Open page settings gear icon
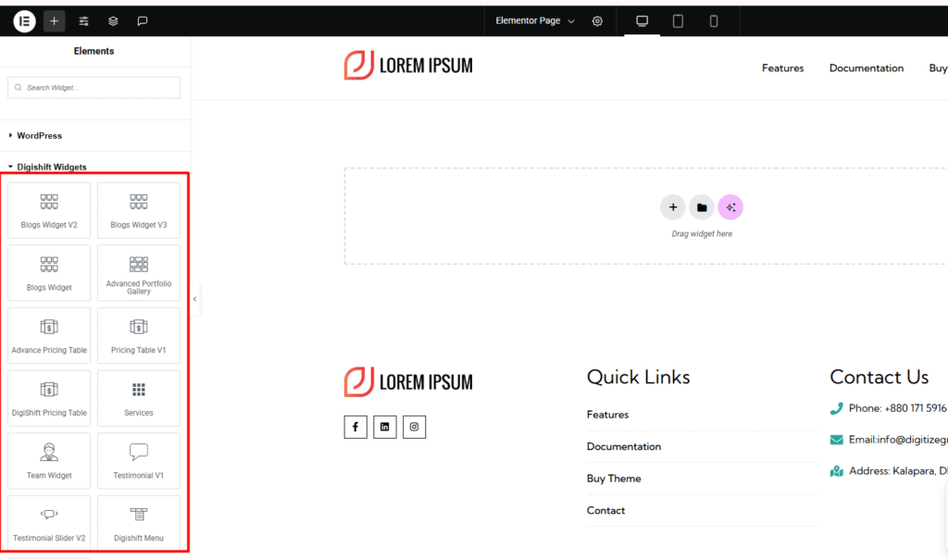The image size is (948, 560). coord(597,20)
